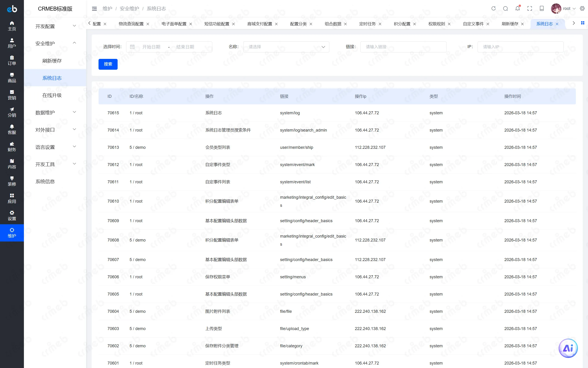Open the 财务 finance sidebar icon
The image size is (588, 368).
coord(12,147)
